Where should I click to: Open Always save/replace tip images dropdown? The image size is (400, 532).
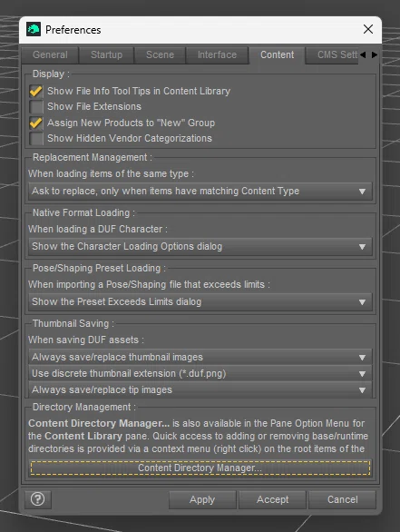click(200, 389)
